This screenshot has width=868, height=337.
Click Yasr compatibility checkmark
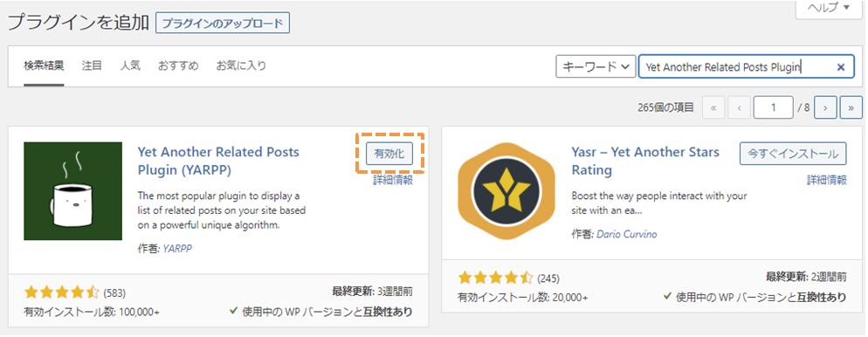pyautogui.click(x=668, y=297)
